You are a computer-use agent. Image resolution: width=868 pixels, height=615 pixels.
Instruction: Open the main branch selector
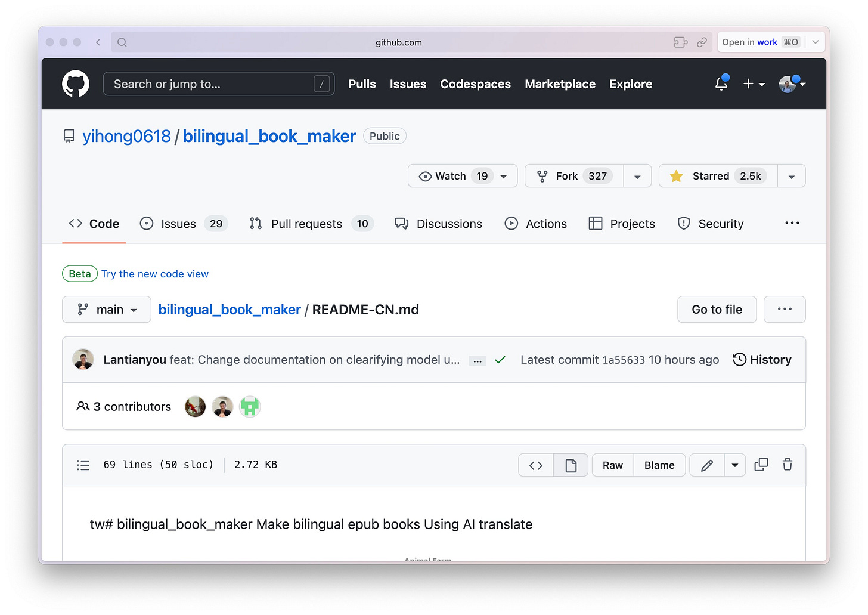click(x=106, y=309)
